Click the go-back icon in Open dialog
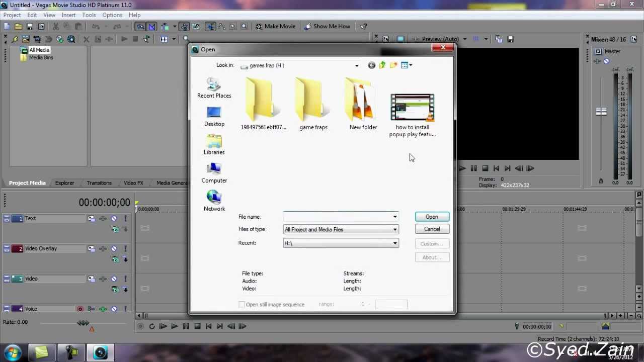The image size is (644, 362). (371, 65)
